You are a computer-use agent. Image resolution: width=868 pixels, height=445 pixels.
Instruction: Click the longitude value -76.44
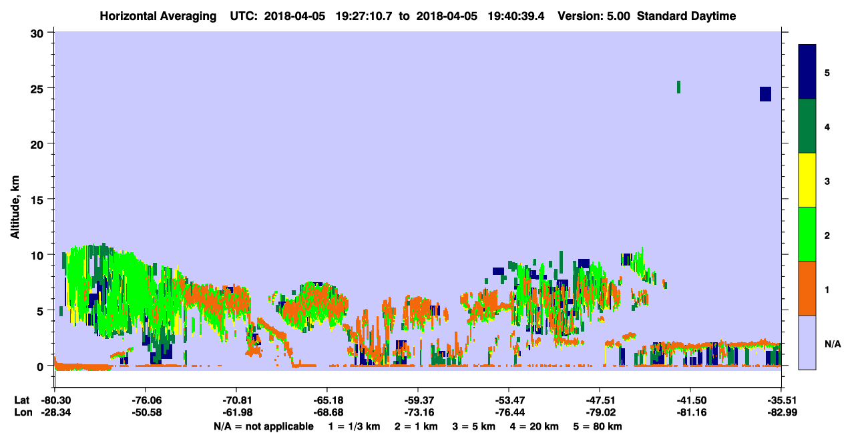click(508, 413)
